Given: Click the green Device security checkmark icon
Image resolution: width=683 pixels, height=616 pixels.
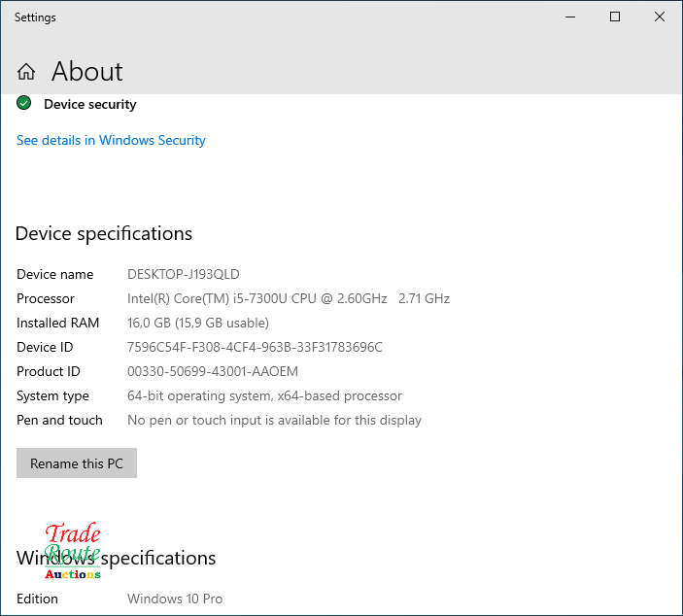Looking at the screenshot, I should [x=24, y=103].
